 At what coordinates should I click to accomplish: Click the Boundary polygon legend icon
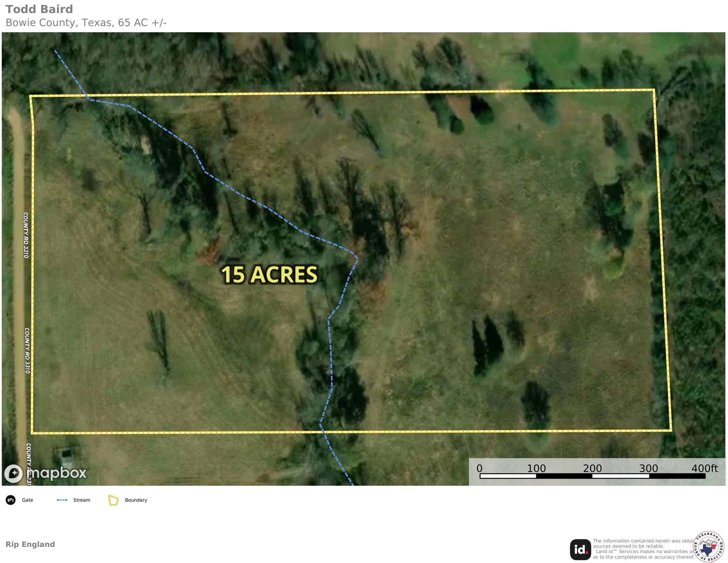[x=113, y=500]
